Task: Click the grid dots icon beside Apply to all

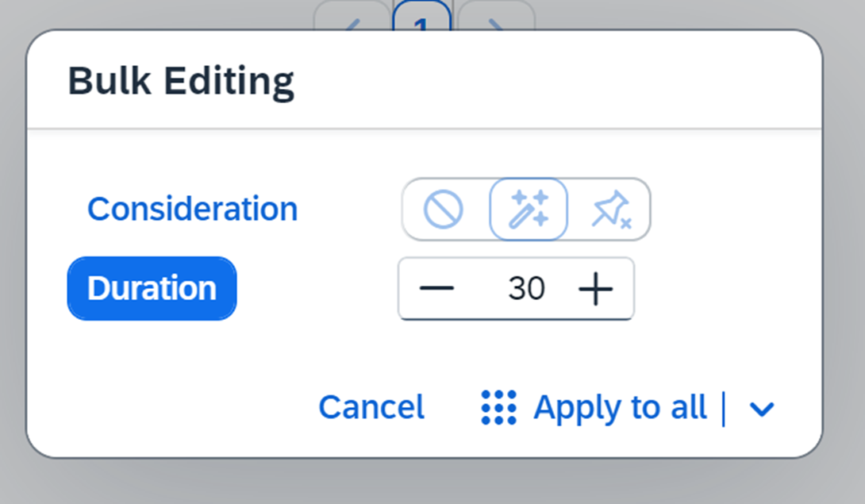Action: pos(498,407)
